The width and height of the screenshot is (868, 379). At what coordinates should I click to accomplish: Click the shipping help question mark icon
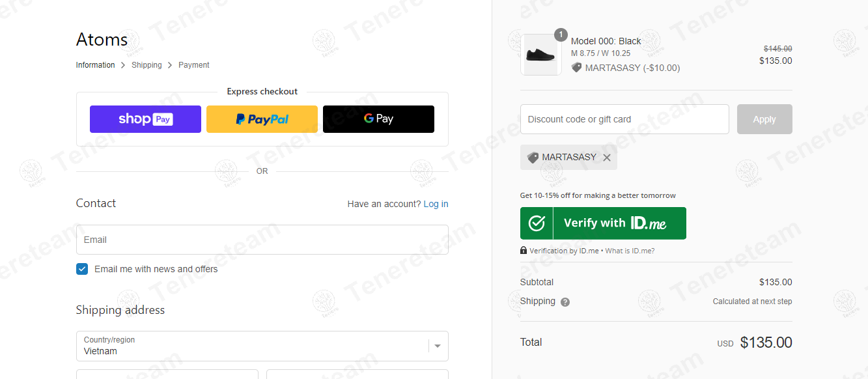point(565,302)
